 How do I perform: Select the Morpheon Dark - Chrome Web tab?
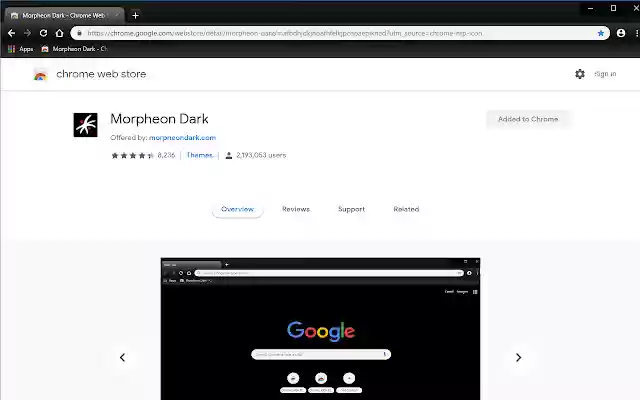64,16
